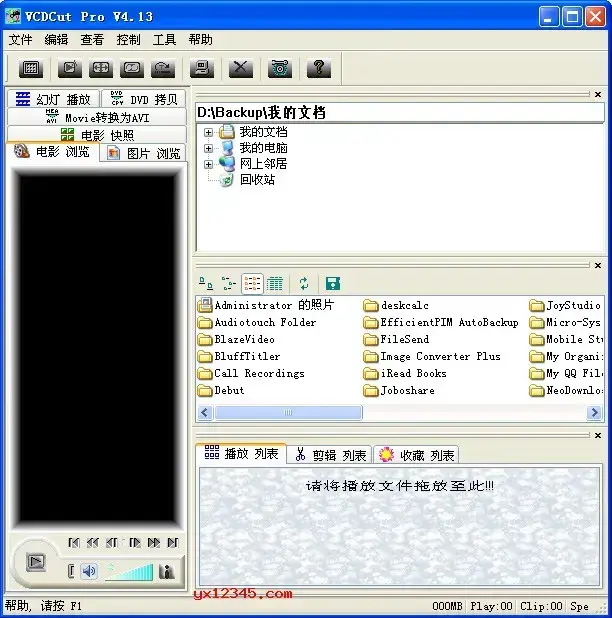
Task: Open the 工具 menu
Action: click(x=164, y=39)
